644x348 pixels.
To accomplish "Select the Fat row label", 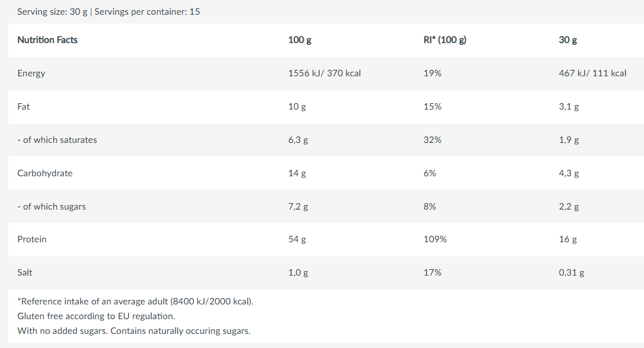I will pos(24,106).
